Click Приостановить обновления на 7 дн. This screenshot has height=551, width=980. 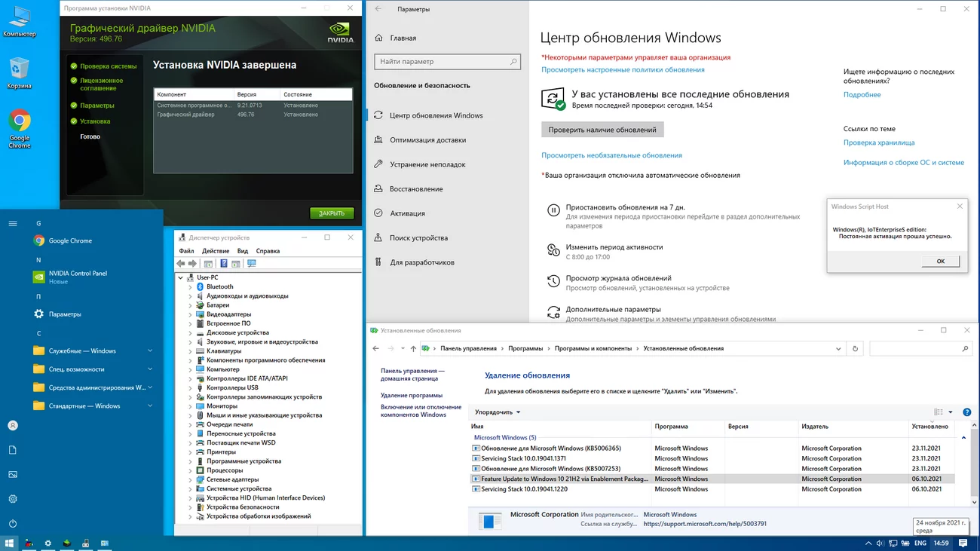click(625, 207)
